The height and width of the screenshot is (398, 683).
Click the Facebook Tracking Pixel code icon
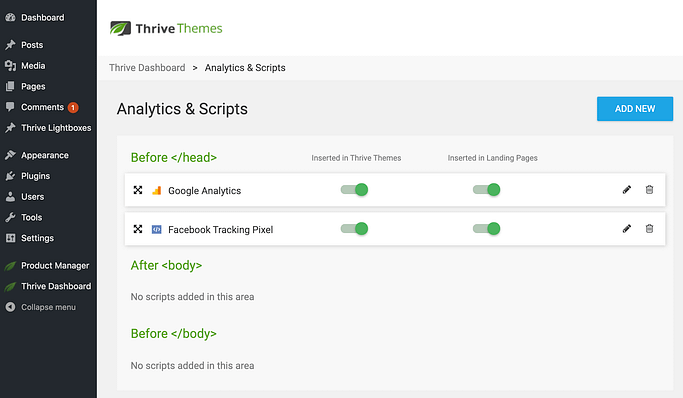[156, 229]
